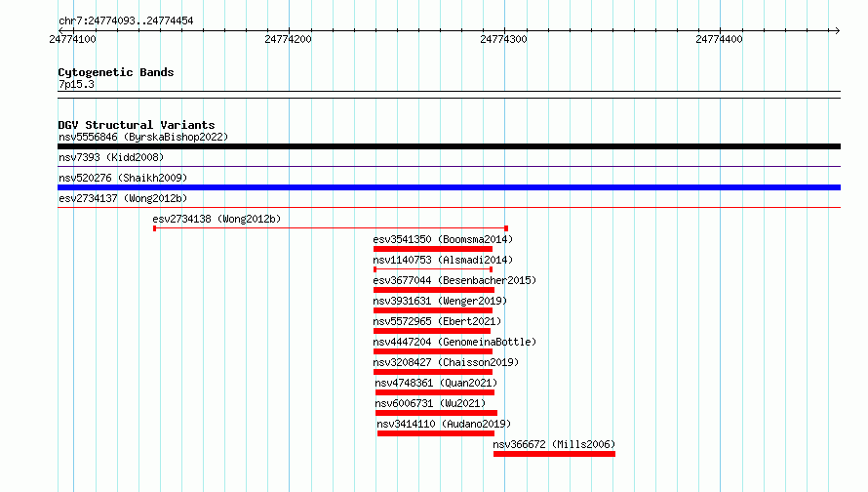
Task: Open nsv366672 (Mills2006) variant label
Action: click(554, 444)
